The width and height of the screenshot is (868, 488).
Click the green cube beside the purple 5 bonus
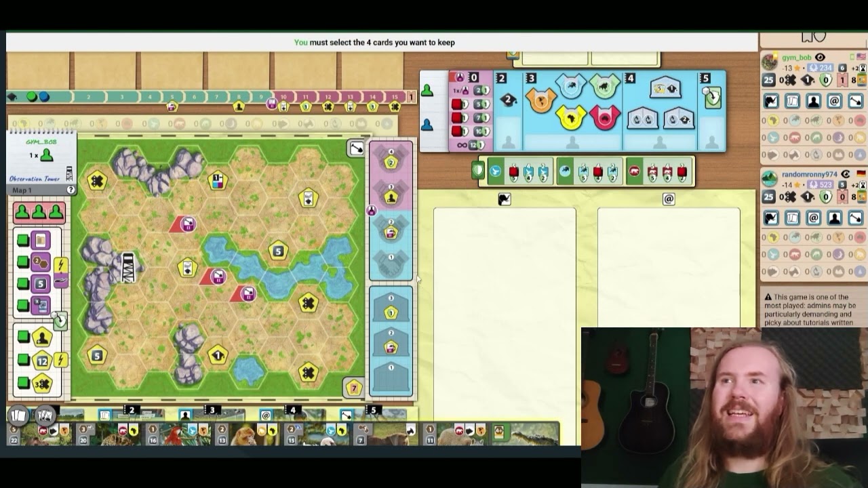click(23, 283)
